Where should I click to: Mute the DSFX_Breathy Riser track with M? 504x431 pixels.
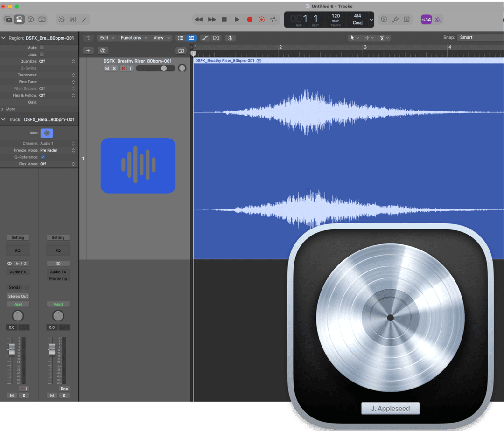click(107, 69)
